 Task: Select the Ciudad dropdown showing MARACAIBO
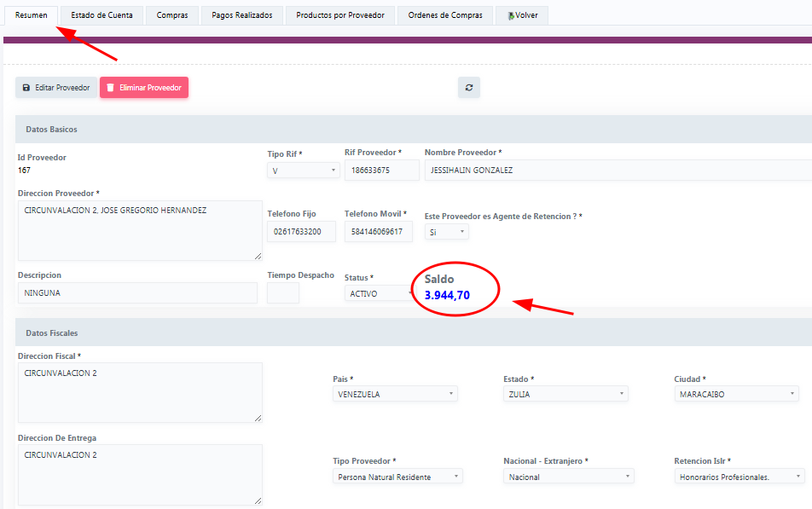point(737,394)
